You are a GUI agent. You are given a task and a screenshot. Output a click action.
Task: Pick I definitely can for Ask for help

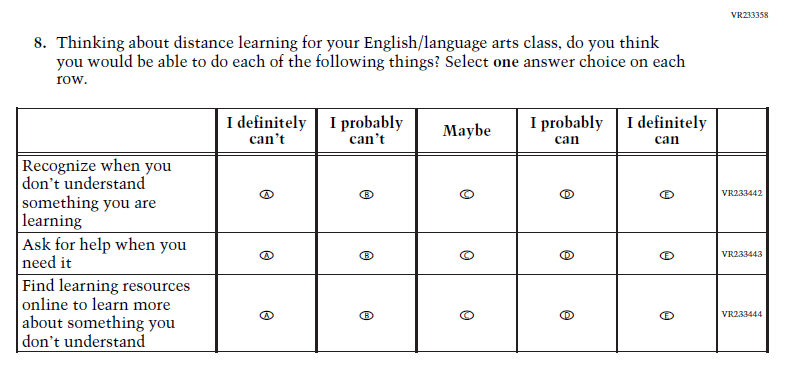pos(667,255)
